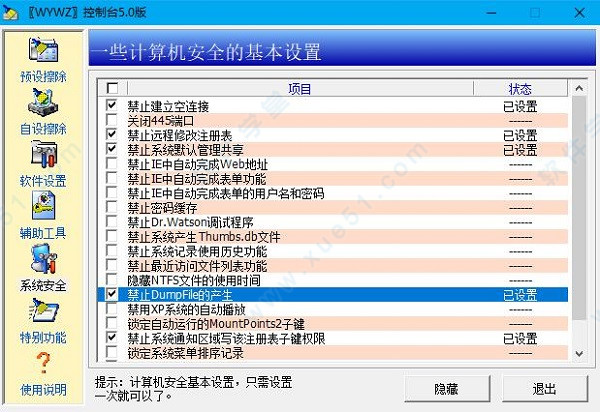Uncheck the 禁止建立空连接 checkbox

[111, 106]
